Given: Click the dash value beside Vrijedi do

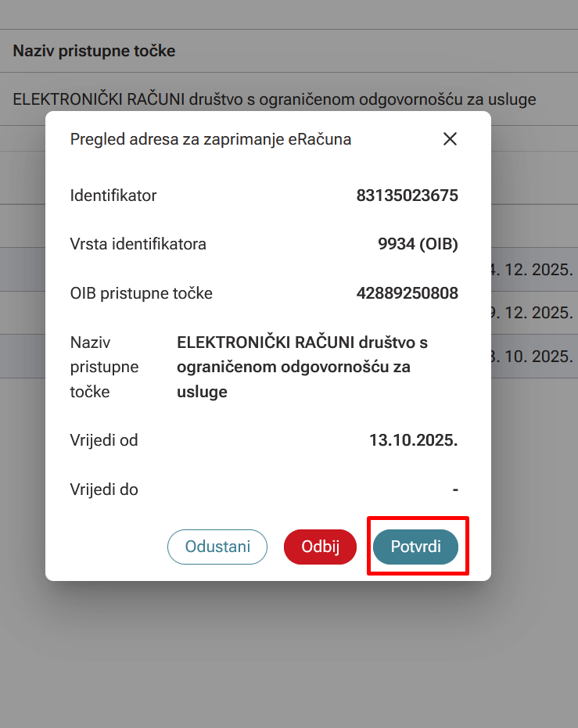Looking at the screenshot, I should pyautogui.click(x=454, y=490).
